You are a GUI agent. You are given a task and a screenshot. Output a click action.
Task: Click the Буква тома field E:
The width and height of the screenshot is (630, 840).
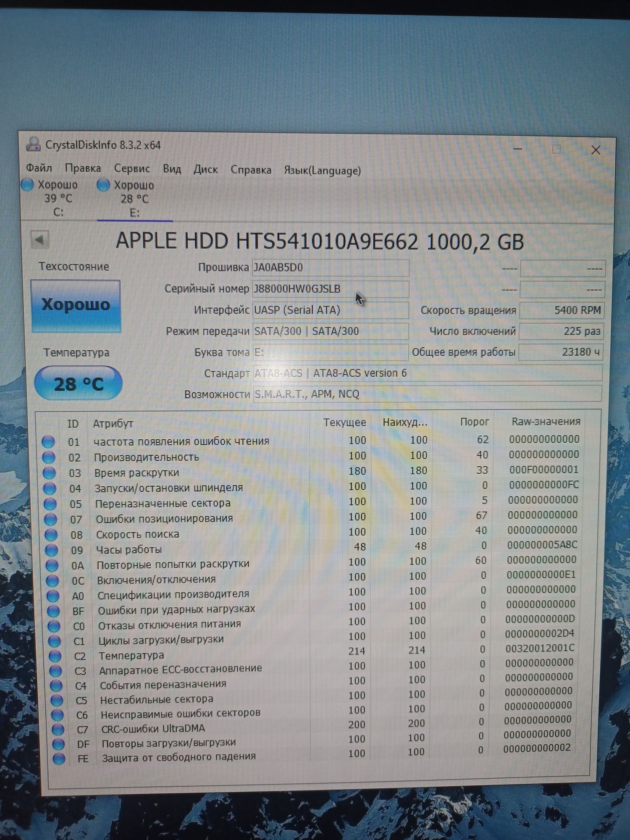pyautogui.click(x=331, y=352)
